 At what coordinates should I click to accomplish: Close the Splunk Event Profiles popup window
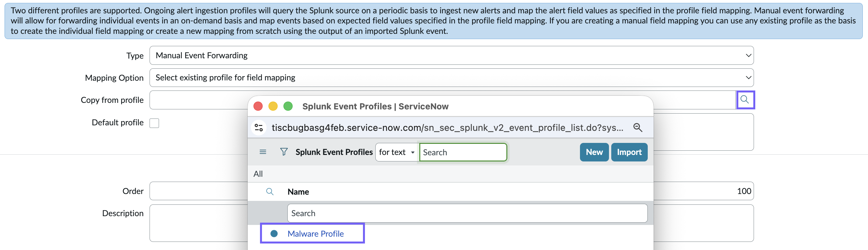click(258, 106)
